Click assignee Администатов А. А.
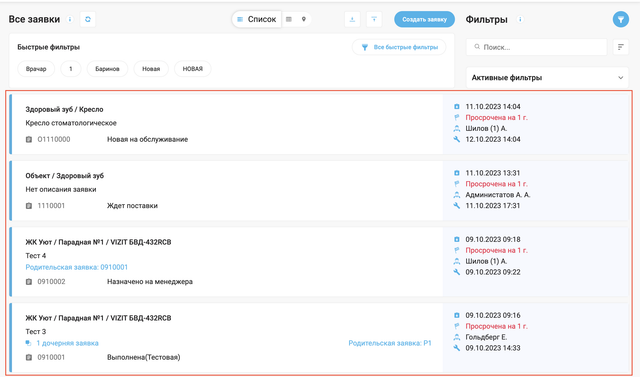Viewport: 640px width, 377px height. click(x=498, y=195)
